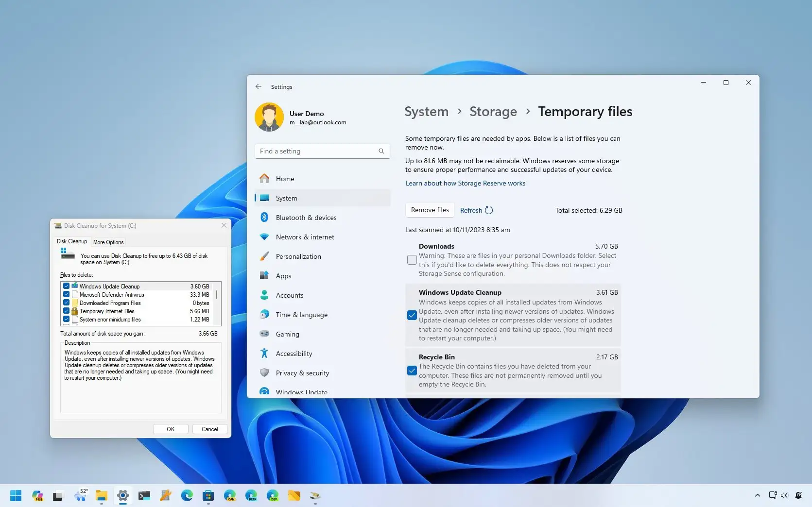This screenshot has height=507, width=812.
Task: Check the Downloads checkbox
Action: pyautogui.click(x=412, y=260)
